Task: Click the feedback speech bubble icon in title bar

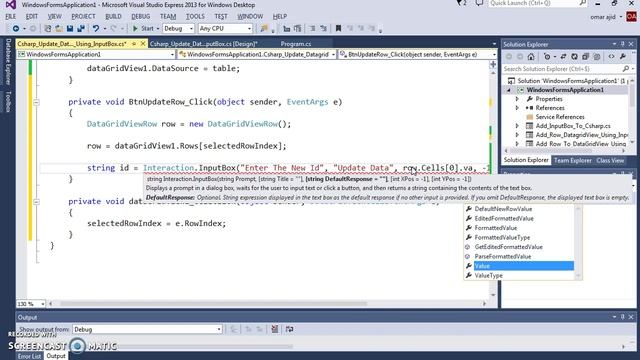Action: click(x=480, y=3)
